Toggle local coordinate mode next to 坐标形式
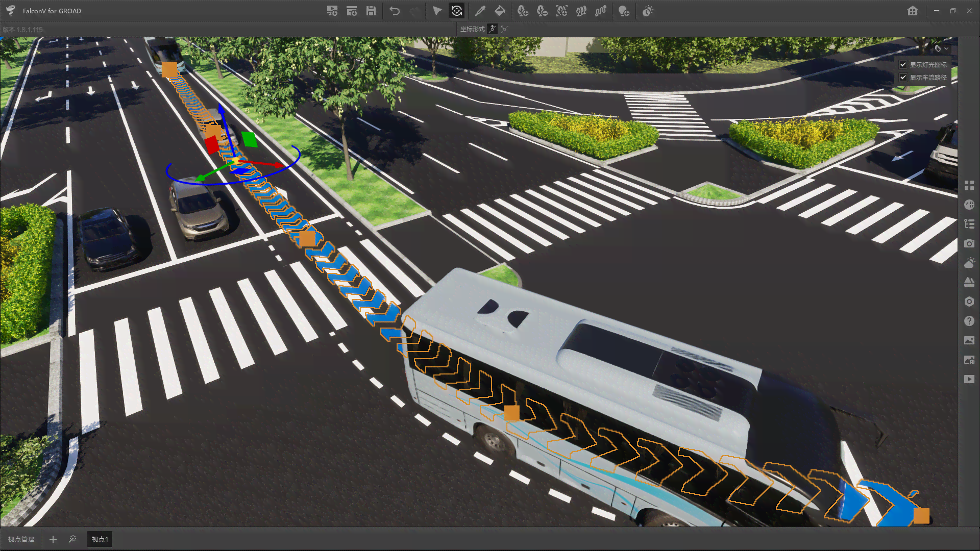 point(492,29)
